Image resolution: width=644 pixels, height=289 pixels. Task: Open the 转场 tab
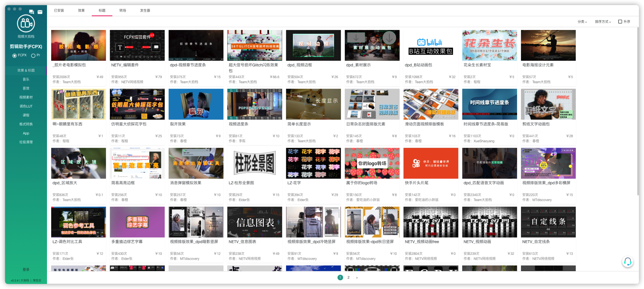123,10
